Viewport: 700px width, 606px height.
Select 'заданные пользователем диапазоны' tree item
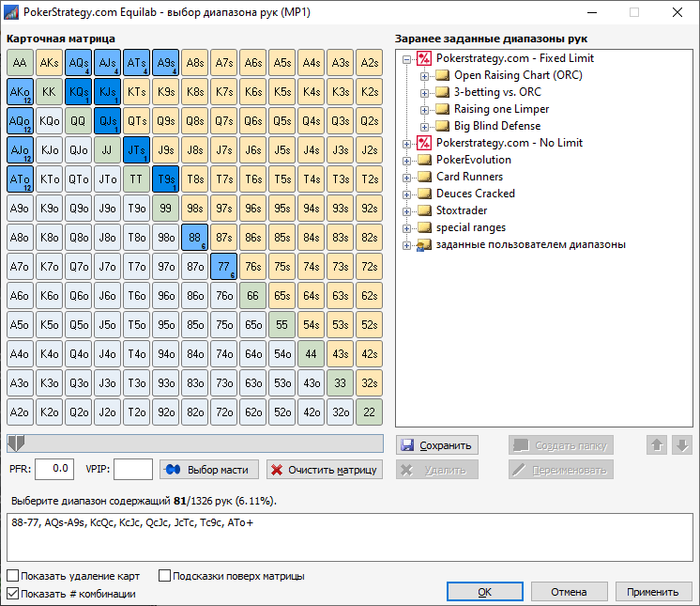(x=530, y=245)
